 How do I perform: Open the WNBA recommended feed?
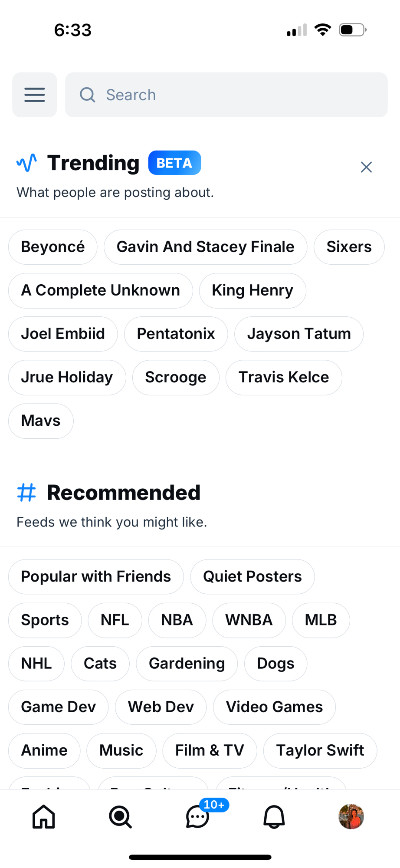point(249,620)
